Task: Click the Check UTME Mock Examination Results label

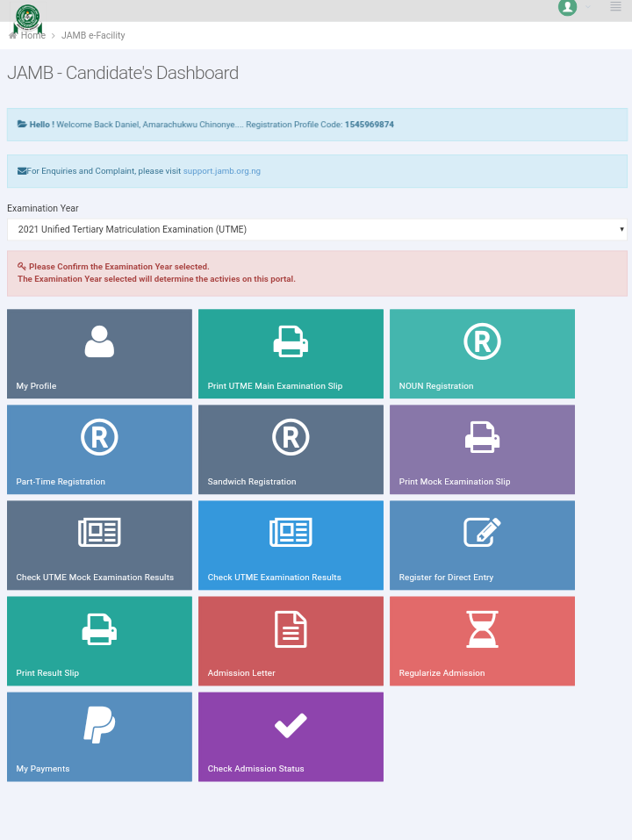Action: (95, 577)
